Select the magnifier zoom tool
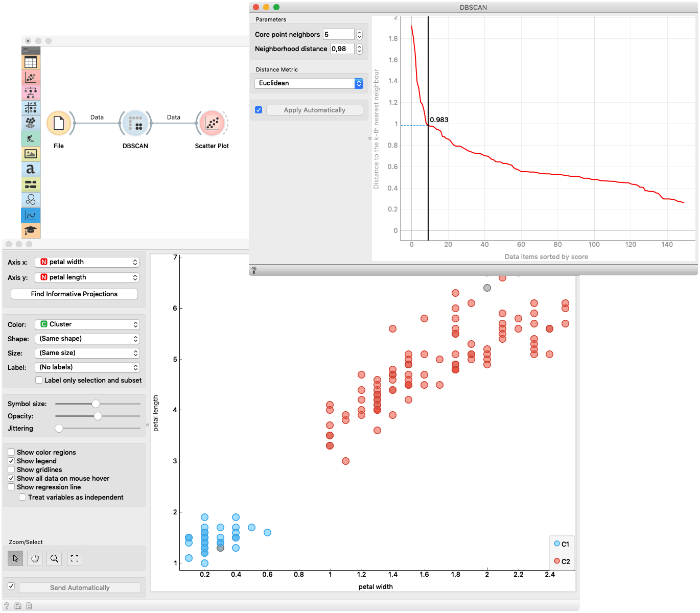The height and width of the screenshot is (613, 700). tap(54, 558)
